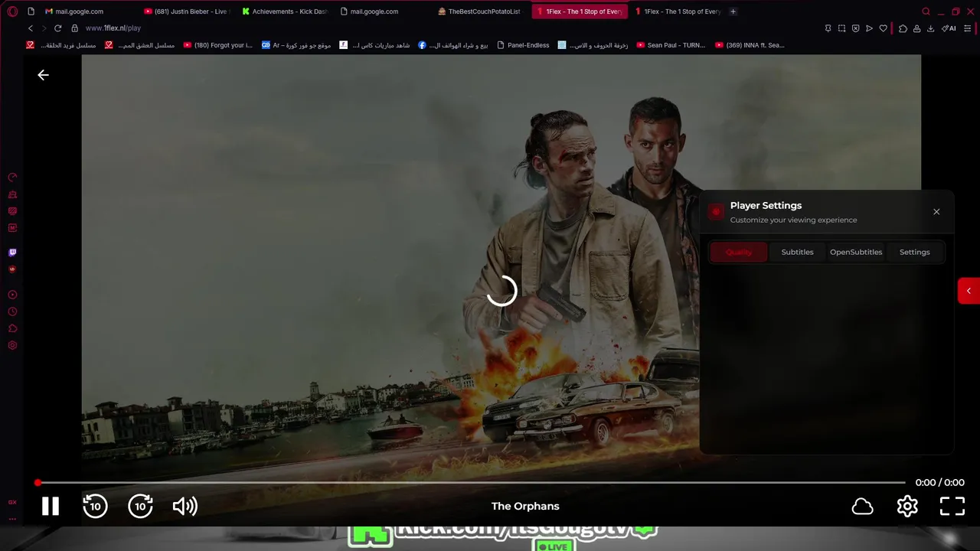Open the ad blocker shield icon
980x551 pixels.
coord(855,28)
